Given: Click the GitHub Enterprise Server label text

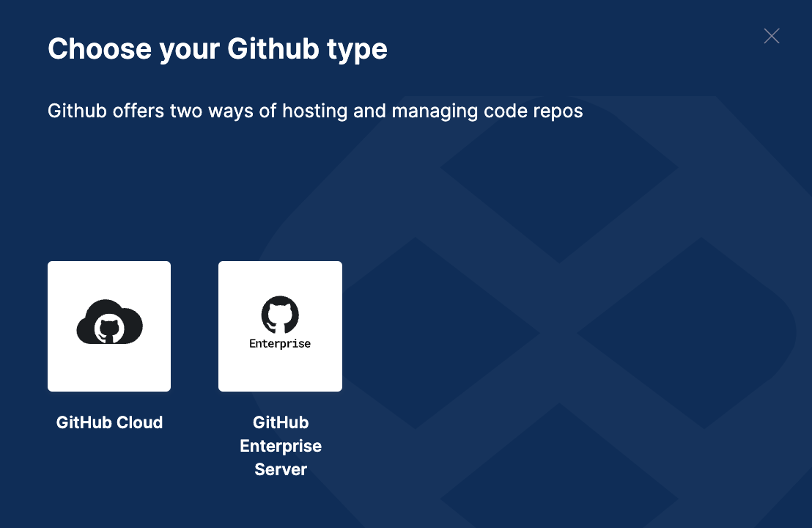Looking at the screenshot, I should [x=280, y=446].
